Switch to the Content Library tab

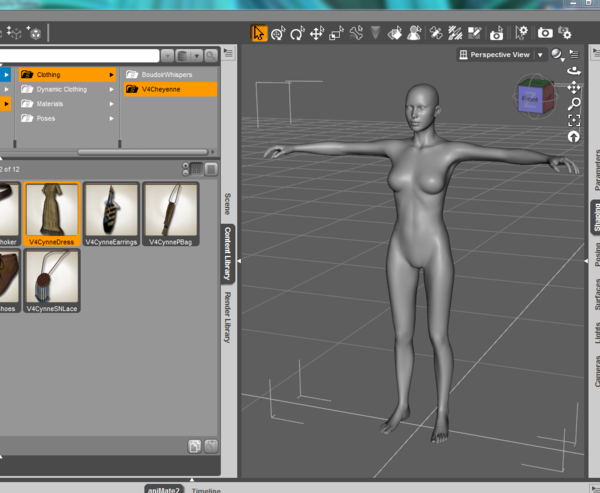[x=228, y=253]
